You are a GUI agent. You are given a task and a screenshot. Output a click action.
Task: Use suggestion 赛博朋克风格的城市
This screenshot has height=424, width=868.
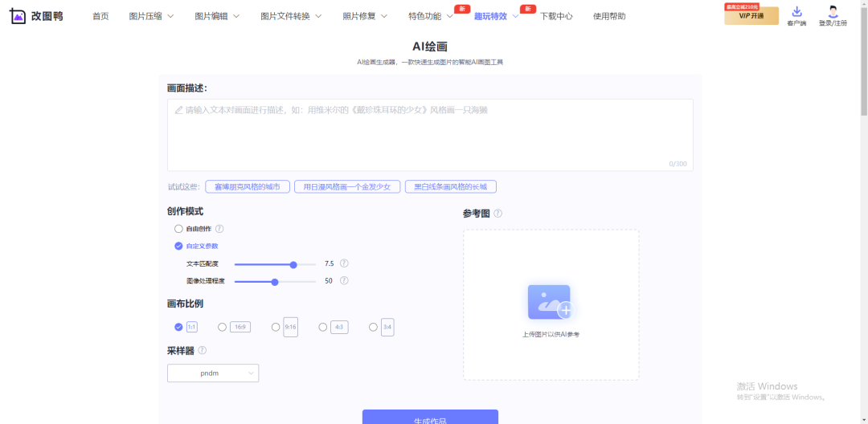248,187
